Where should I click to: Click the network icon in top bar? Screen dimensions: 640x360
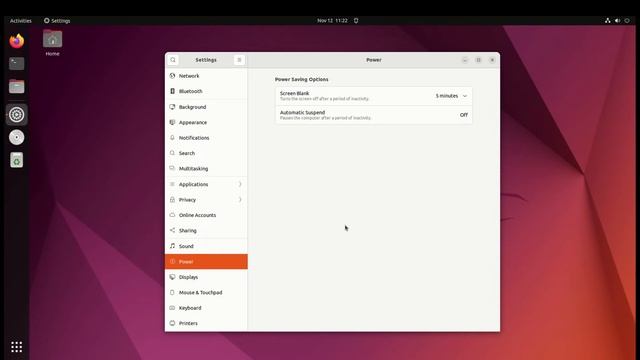[x=608, y=21]
